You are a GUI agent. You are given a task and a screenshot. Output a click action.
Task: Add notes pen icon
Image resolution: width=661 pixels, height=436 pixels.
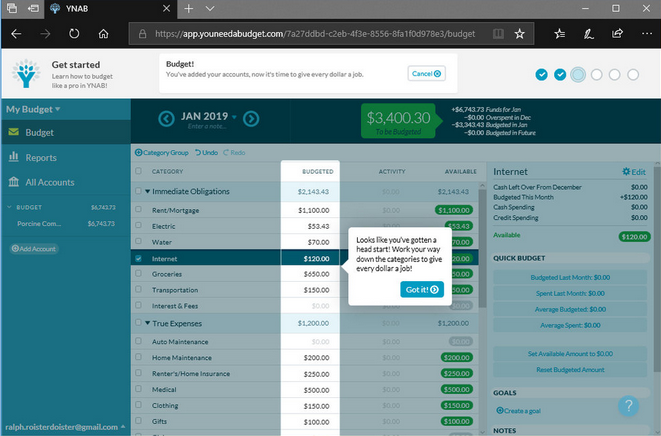(x=589, y=34)
